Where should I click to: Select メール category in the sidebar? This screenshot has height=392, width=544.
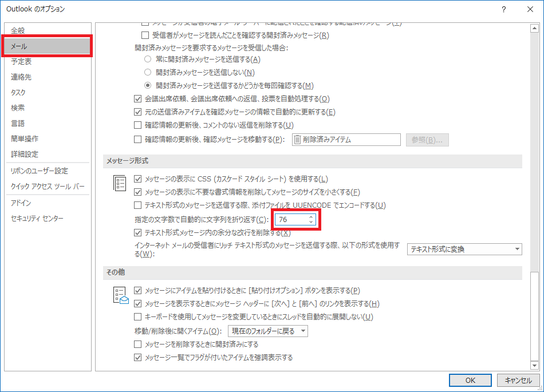48,46
